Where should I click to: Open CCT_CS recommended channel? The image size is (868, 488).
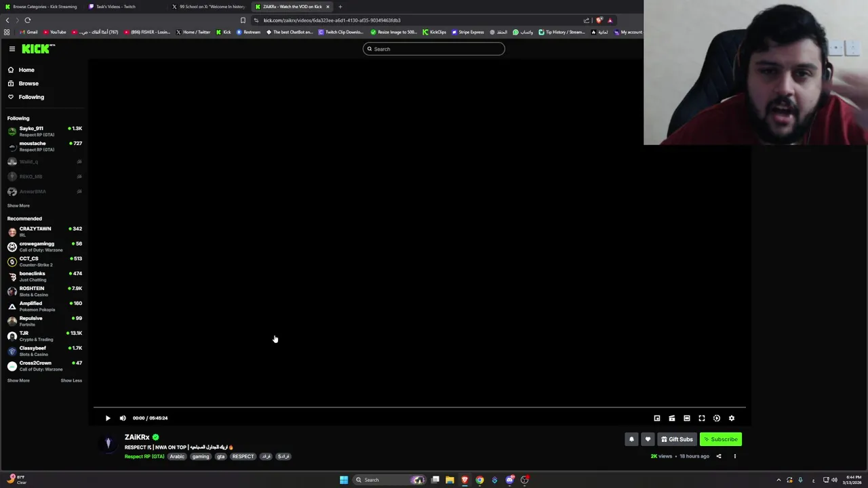pyautogui.click(x=44, y=262)
